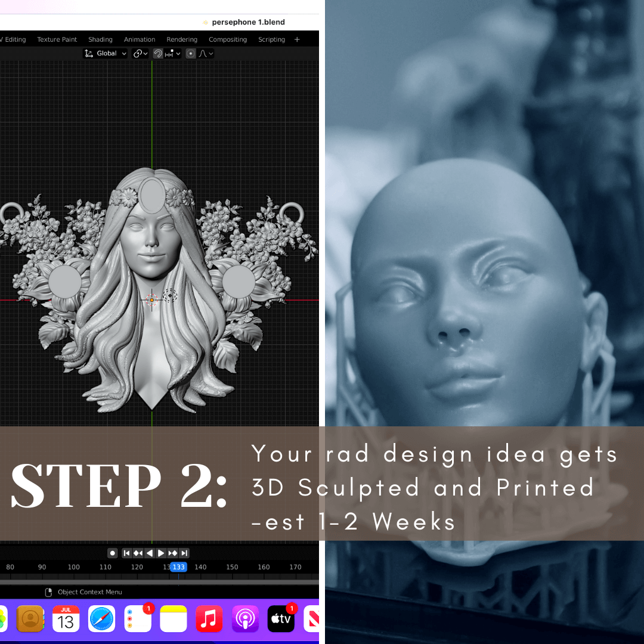Play the animation in reverse
Viewport: 644px width, 644px height.
[x=150, y=553]
